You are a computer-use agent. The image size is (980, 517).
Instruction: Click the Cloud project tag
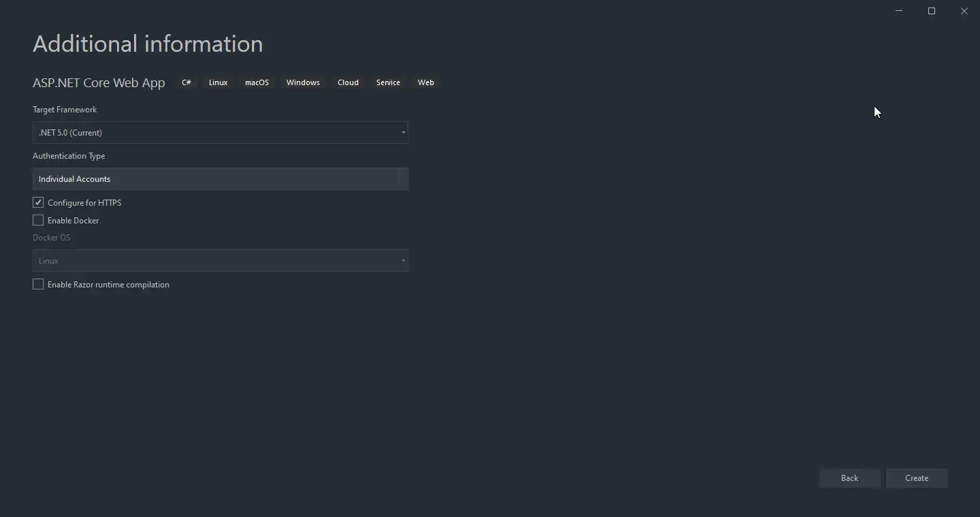pos(348,82)
